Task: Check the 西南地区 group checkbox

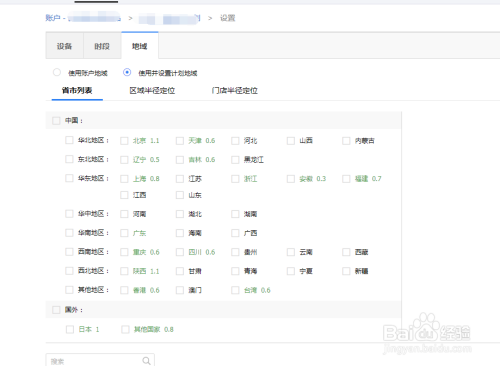Action: tap(69, 251)
